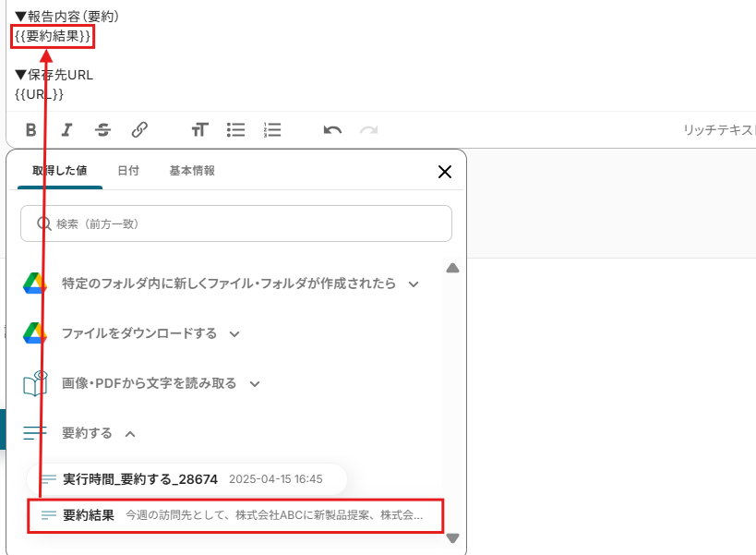
Task: Apply strikethrough formatting
Action: point(102,129)
